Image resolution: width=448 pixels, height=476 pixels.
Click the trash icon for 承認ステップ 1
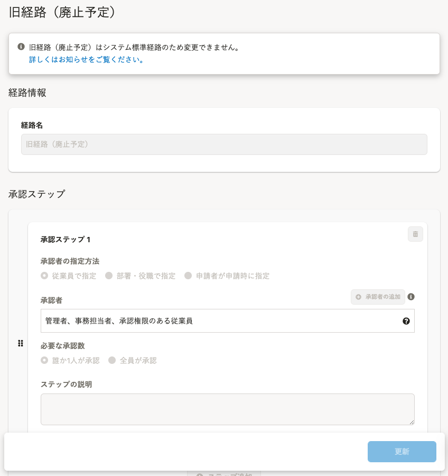pyautogui.click(x=415, y=234)
